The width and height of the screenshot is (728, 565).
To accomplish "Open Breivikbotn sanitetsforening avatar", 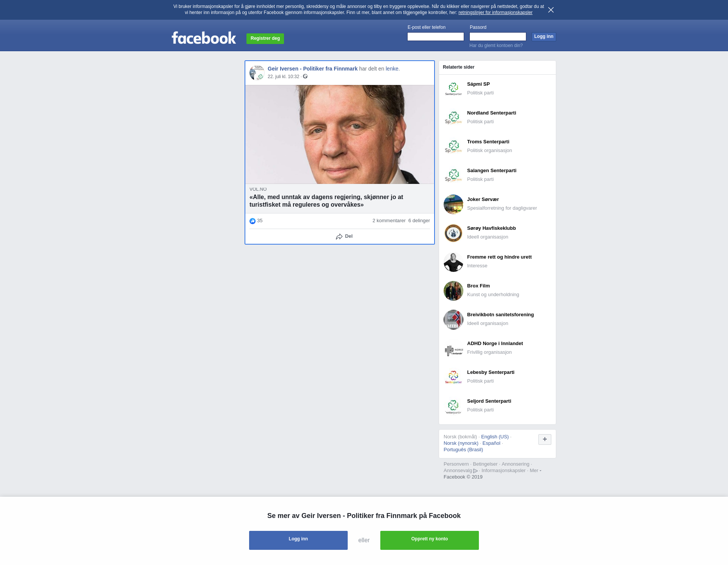I will tap(453, 320).
